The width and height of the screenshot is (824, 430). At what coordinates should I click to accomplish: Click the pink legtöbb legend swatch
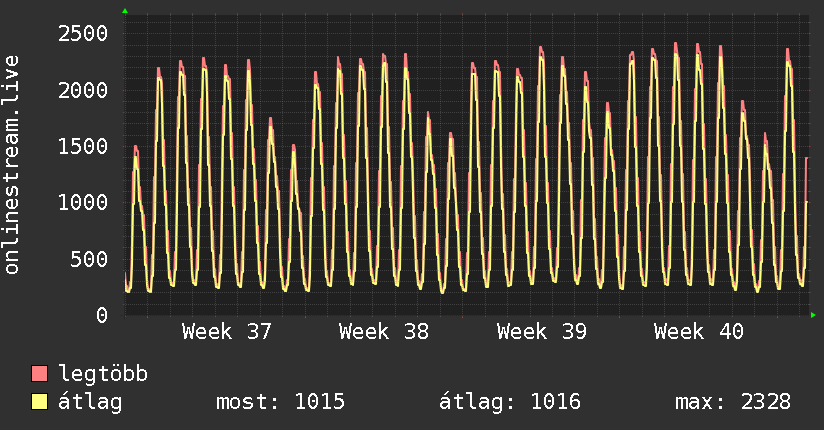(x=39, y=373)
